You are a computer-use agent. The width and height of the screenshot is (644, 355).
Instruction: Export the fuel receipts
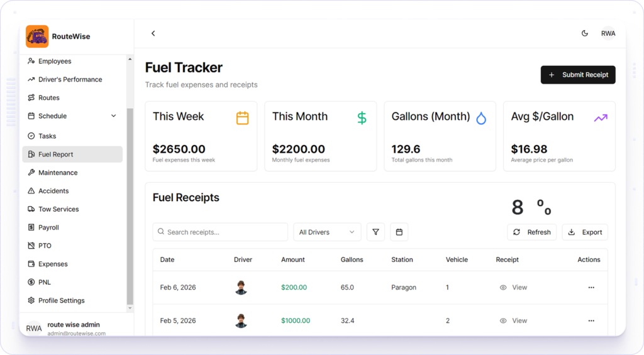pyautogui.click(x=584, y=232)
